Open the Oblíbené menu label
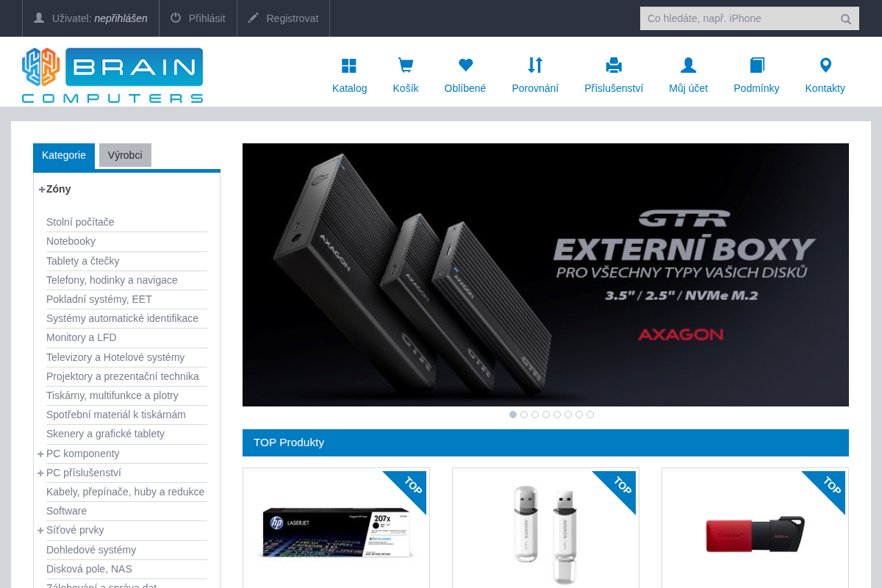The image size is (882, 588). click(x=465, y=88)
